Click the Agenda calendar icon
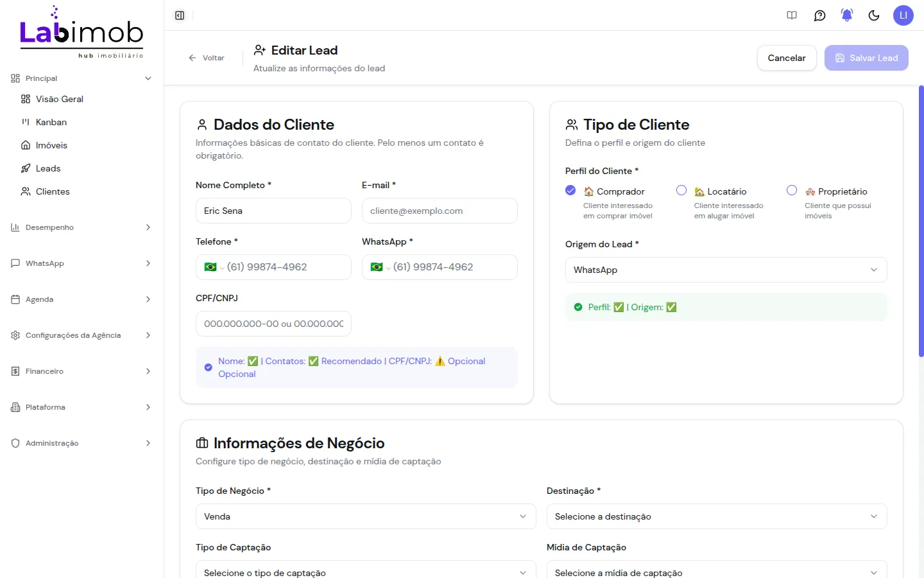Screen dimensions: 924x578 coord(15,299)
